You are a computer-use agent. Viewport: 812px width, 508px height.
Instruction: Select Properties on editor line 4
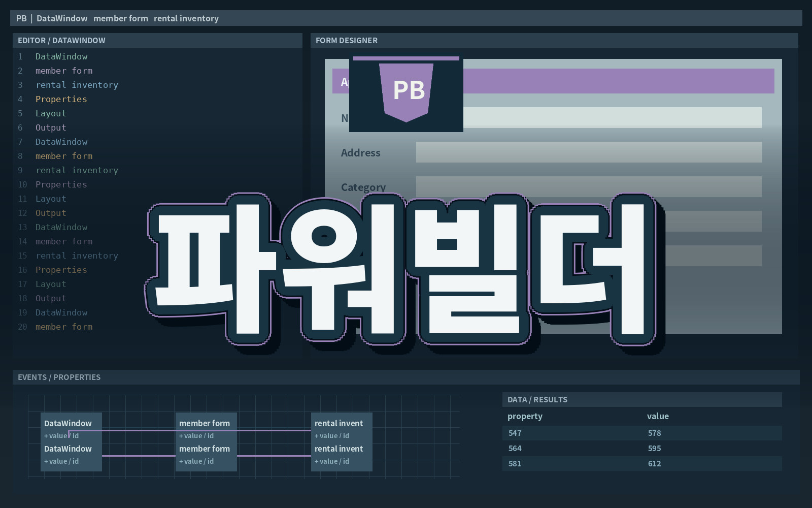tap(61, 99)
